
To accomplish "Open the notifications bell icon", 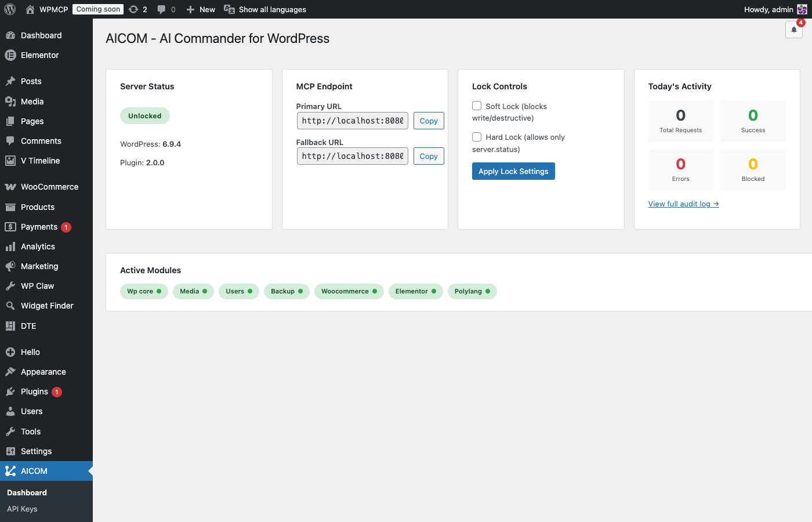I will pyautogui.click(x=794, y=30).
